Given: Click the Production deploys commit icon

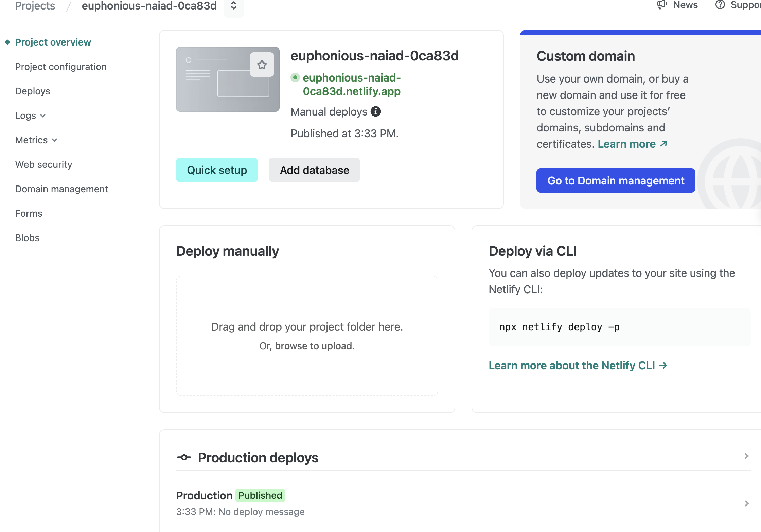Looking at the screenshot, I should coord(184,457).
